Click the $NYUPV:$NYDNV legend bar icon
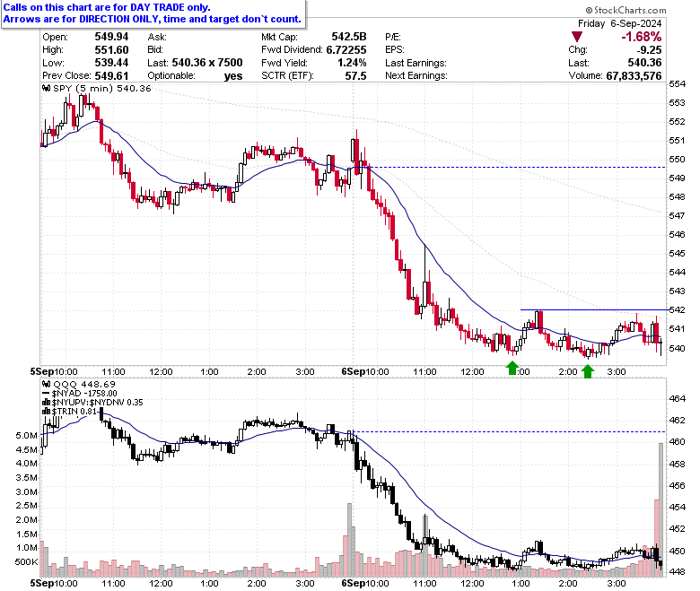 46,403
